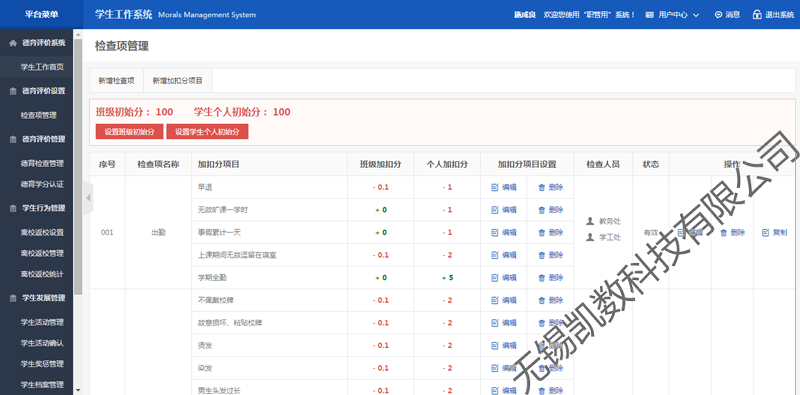
Task: Open the 新增加扣分项目 tab
Action: [x=178, y=81]
